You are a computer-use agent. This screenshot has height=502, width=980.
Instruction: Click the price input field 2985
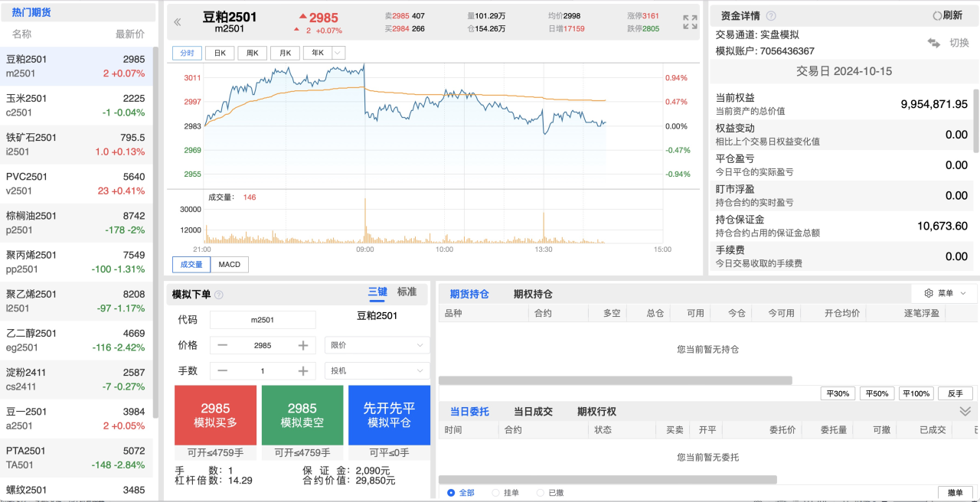click(263, 345)
